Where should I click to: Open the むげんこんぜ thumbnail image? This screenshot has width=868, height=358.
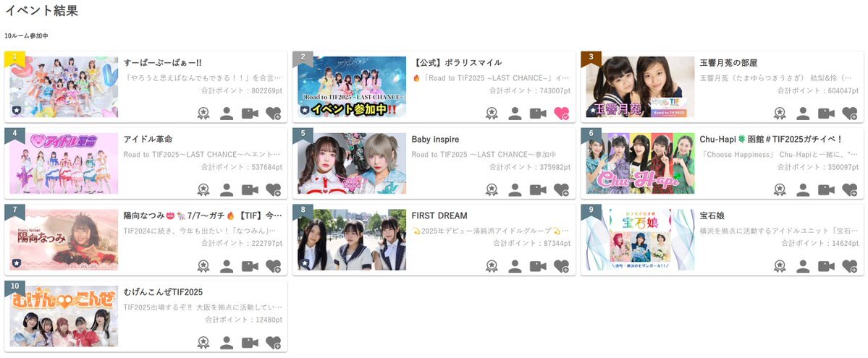point(64,316)
